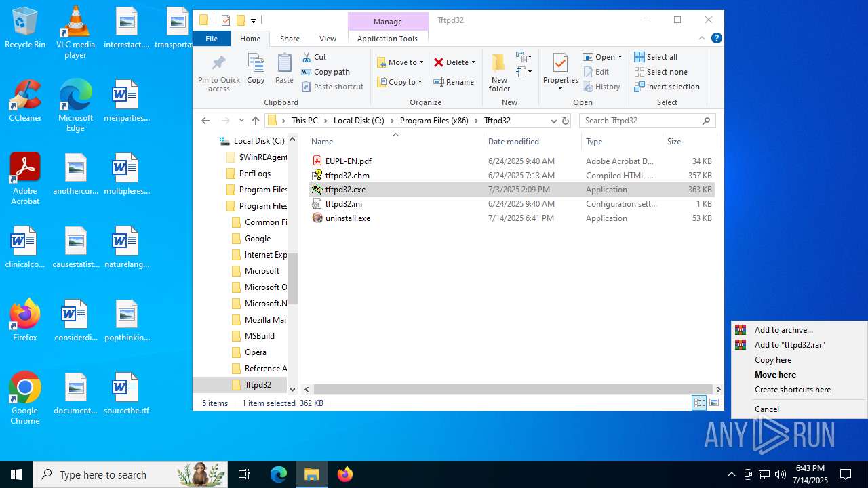Screen dimensions: 868x488
Task: Click the Rename ribbon button
Action: (x=454, y=82)
